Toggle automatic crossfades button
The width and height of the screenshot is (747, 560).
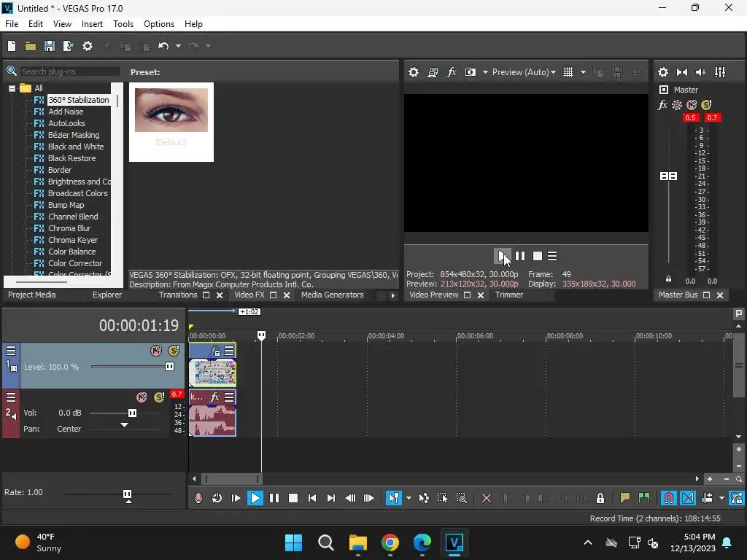(x=687, y=498)
